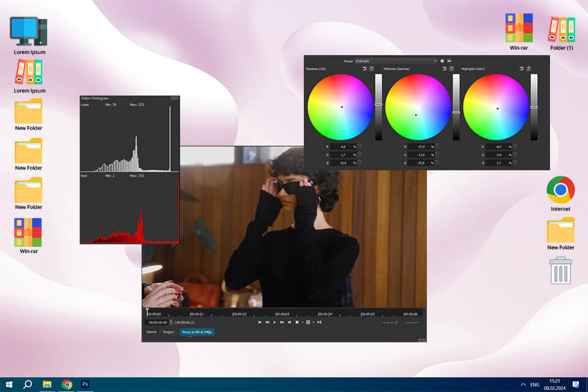588x392 pixels.
Task: Reset the Shadows (Lift) color wheel
Action: (364, 69)
